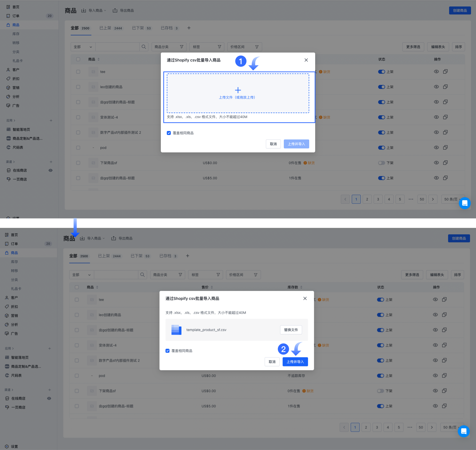Open the chat support bubble in the lower screenshot

[x=464, y=431]
